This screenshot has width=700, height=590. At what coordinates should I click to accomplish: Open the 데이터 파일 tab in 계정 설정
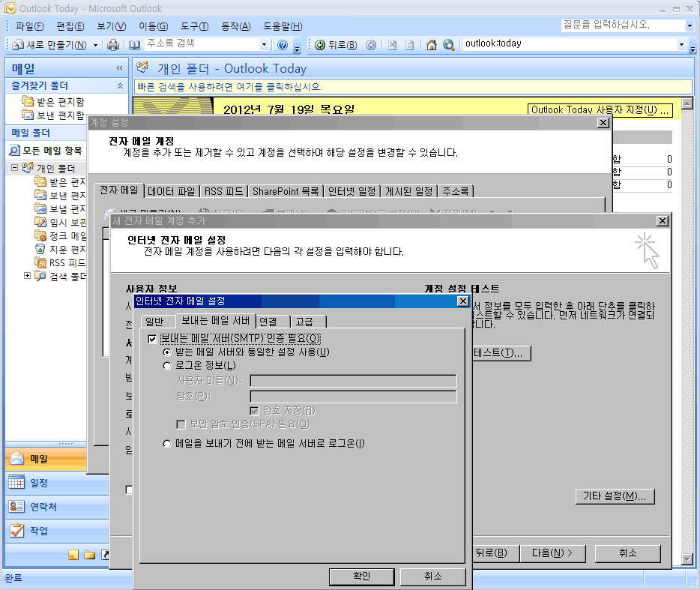tap(172, 192)
